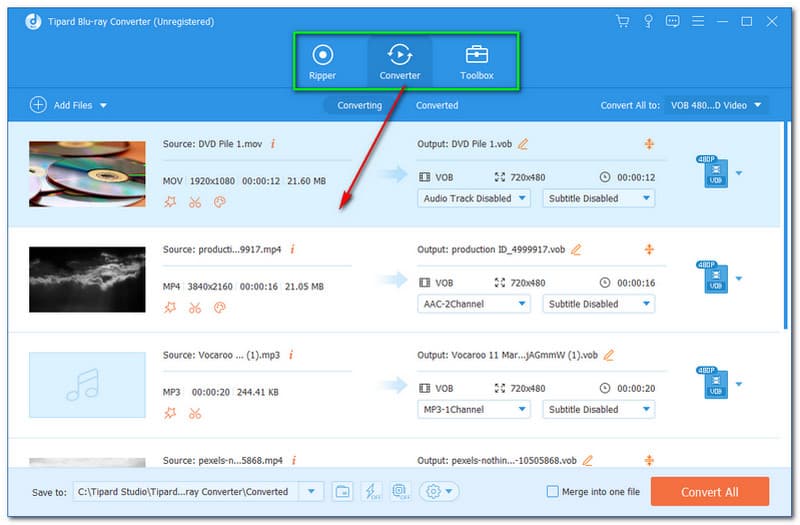Open the AAC-2Channel audio dropdown

[x=474, y=304]
